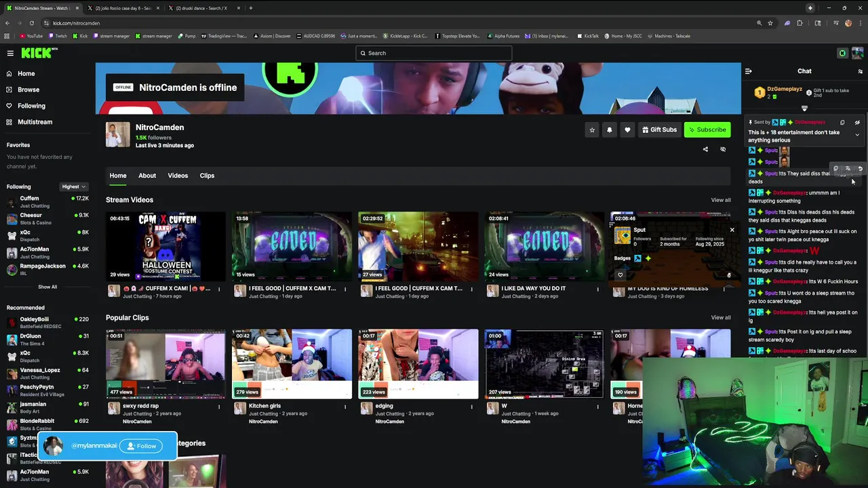868x488 pixels.
Task: Switch to the Videos tab
Action: pos(178,176)
